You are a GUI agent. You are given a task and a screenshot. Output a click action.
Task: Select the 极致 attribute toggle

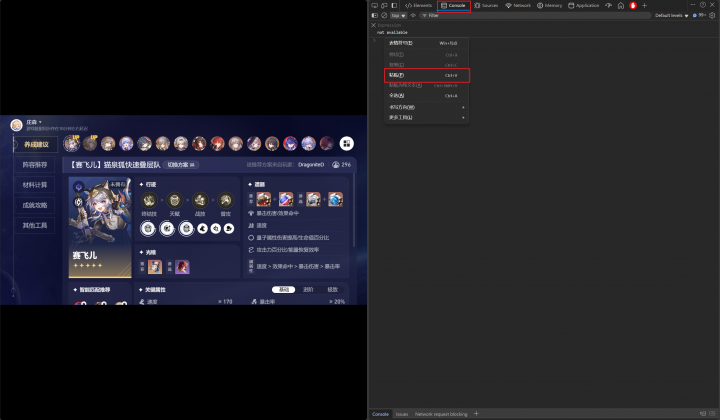tap(332, 290)
